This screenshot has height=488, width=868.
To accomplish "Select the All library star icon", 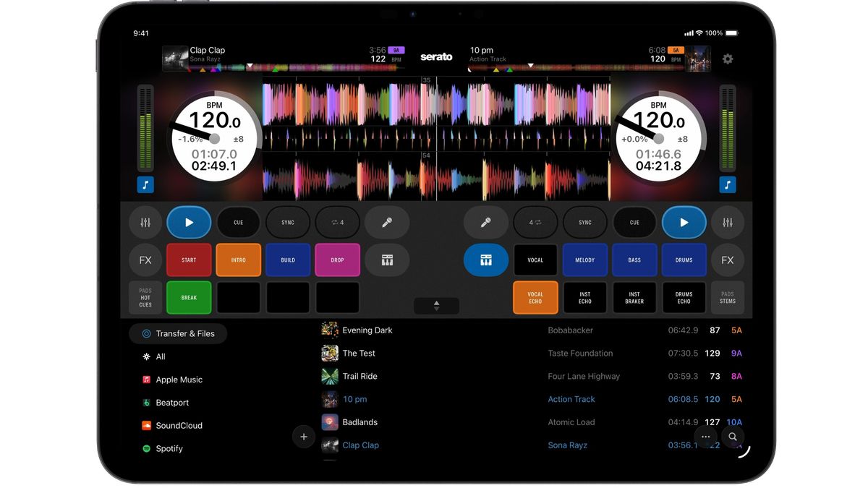I will 146,356.
